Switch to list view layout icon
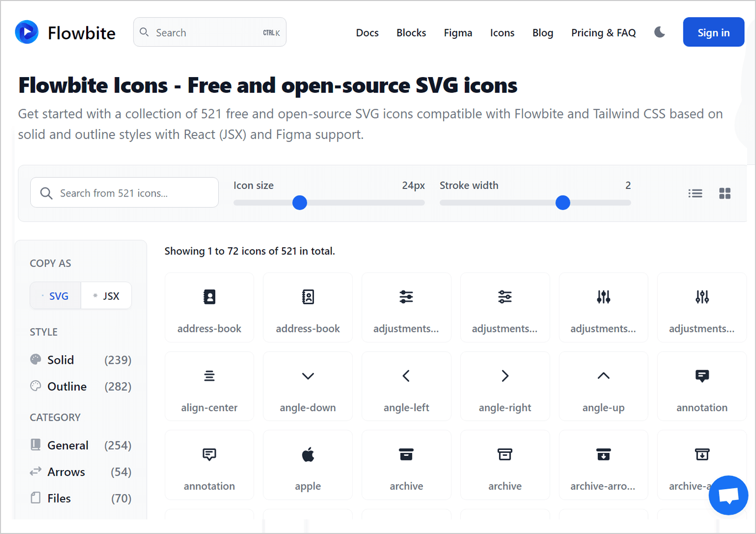 695,193
